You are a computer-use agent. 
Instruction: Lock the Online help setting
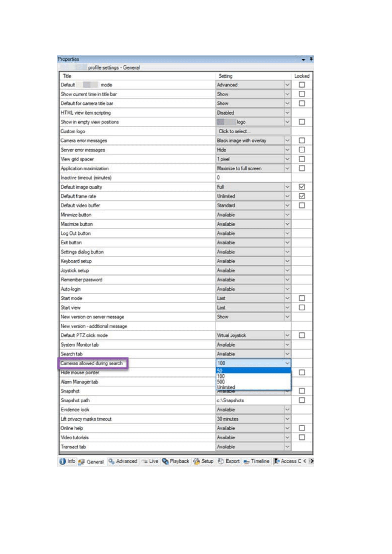click(302, 428)
